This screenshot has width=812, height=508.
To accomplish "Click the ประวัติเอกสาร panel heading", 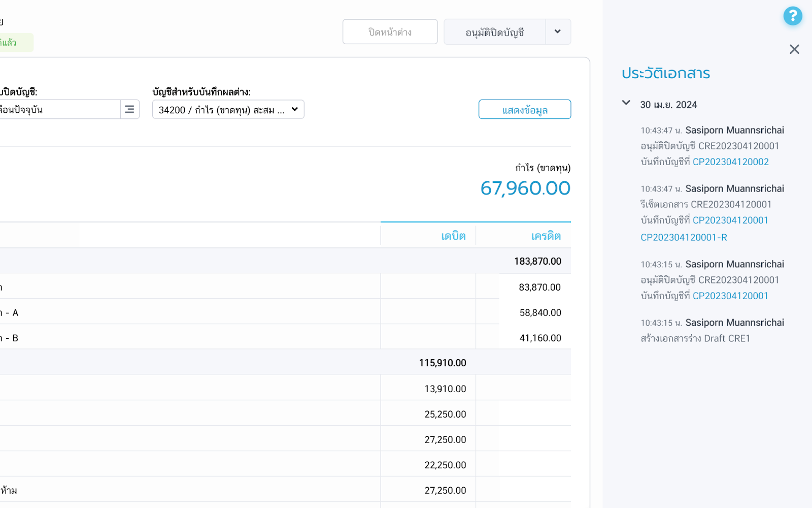I will pos(665,74).
